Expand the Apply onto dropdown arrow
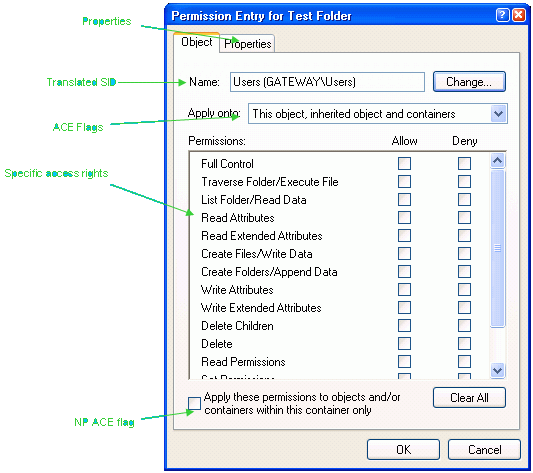Screen dimensions: 533x473 pos(498,114)
